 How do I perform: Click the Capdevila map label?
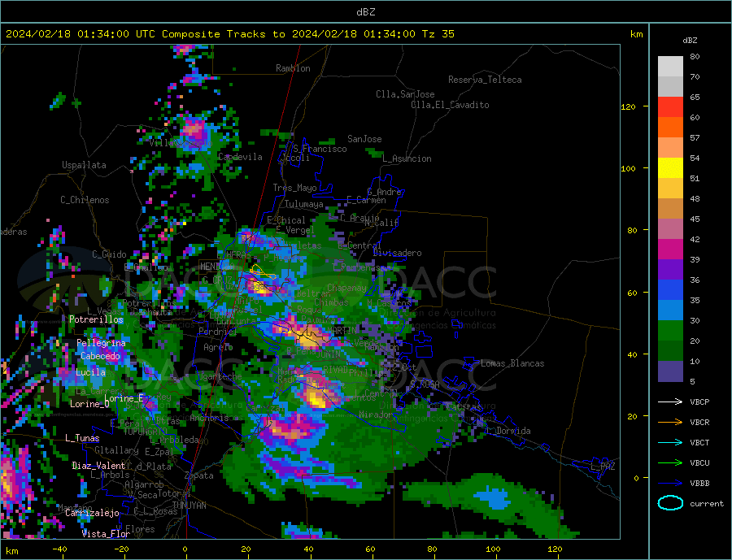[x=240, y=157]
